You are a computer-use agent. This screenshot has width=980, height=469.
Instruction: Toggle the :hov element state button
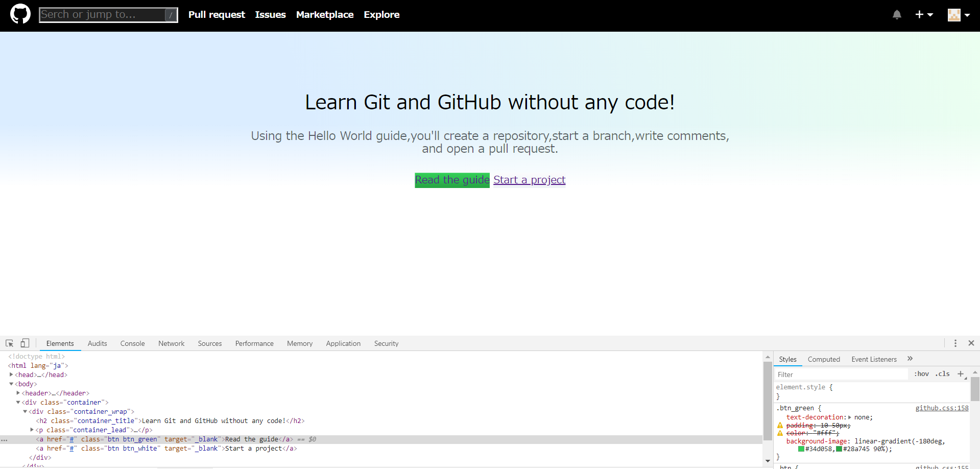pos(921,374)
